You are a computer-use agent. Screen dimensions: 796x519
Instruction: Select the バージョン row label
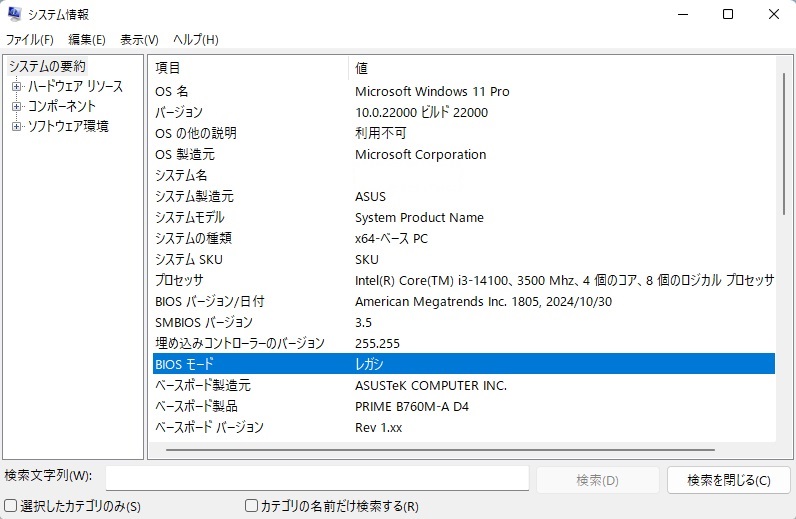[x=179, y=112]
